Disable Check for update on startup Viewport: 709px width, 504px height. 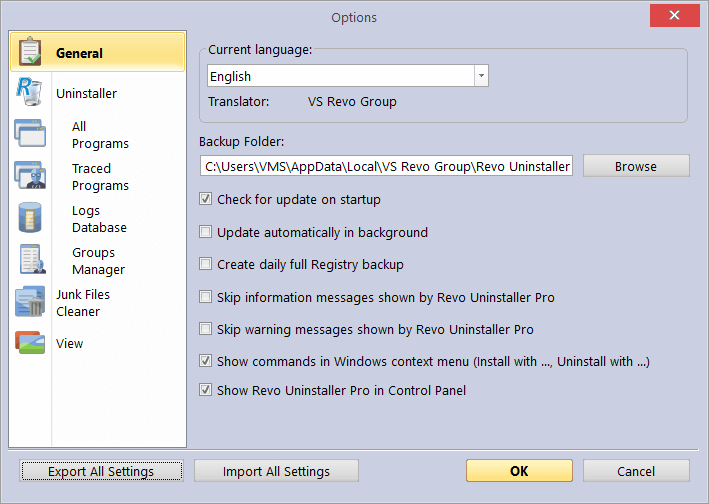click(x=205, y=199)
